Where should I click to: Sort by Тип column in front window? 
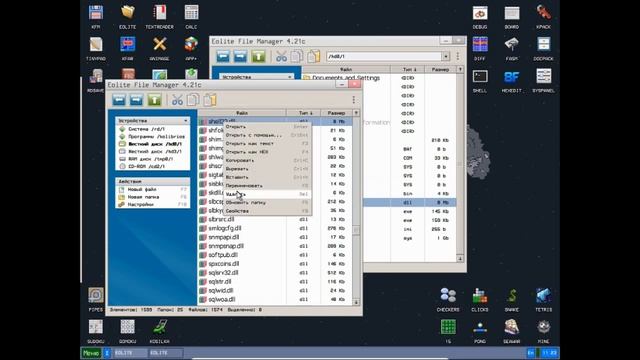coord(303,113)
